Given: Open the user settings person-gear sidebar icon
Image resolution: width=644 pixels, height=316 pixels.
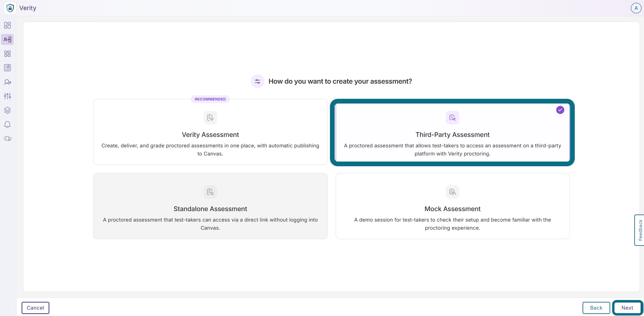Looking at the screenshot, I should coord(7,82).
